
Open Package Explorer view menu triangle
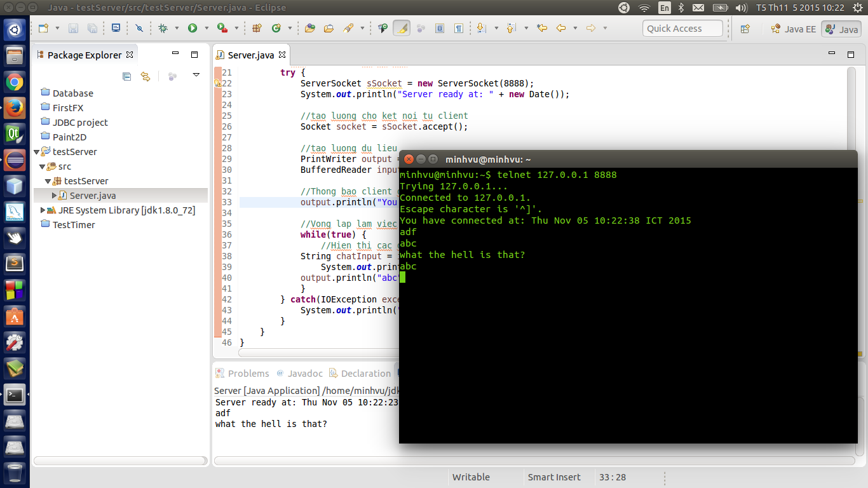pos(196,75)
